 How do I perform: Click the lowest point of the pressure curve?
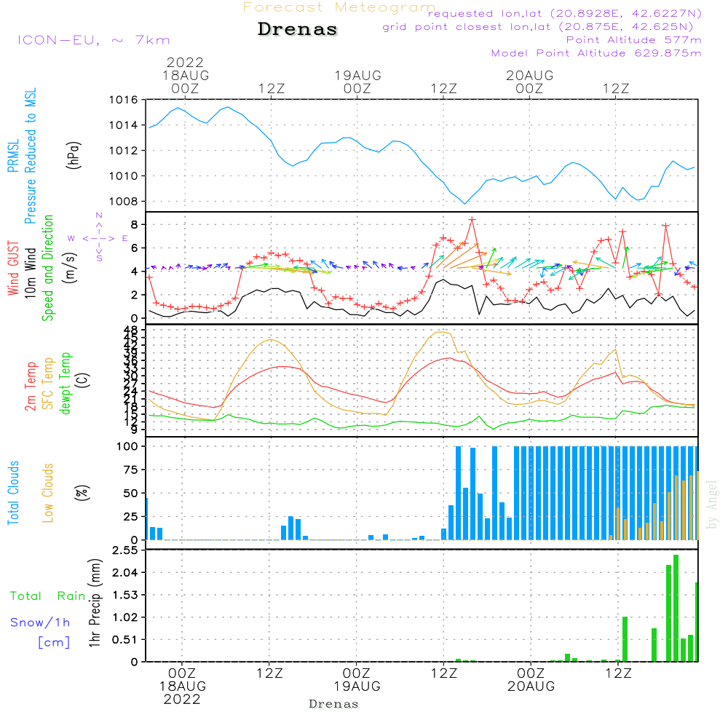pyautogui.click(x=464, y=203)
